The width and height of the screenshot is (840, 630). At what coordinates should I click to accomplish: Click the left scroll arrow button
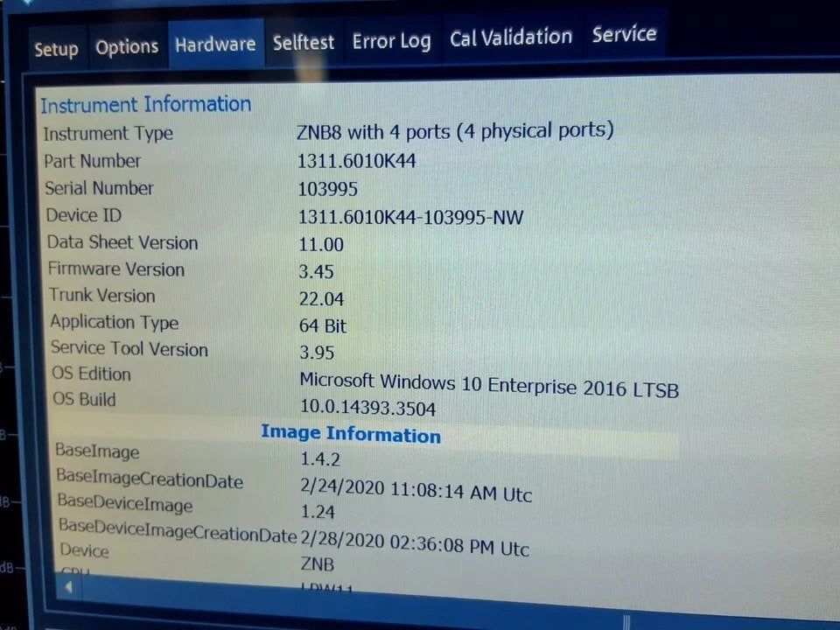[68, 587]
